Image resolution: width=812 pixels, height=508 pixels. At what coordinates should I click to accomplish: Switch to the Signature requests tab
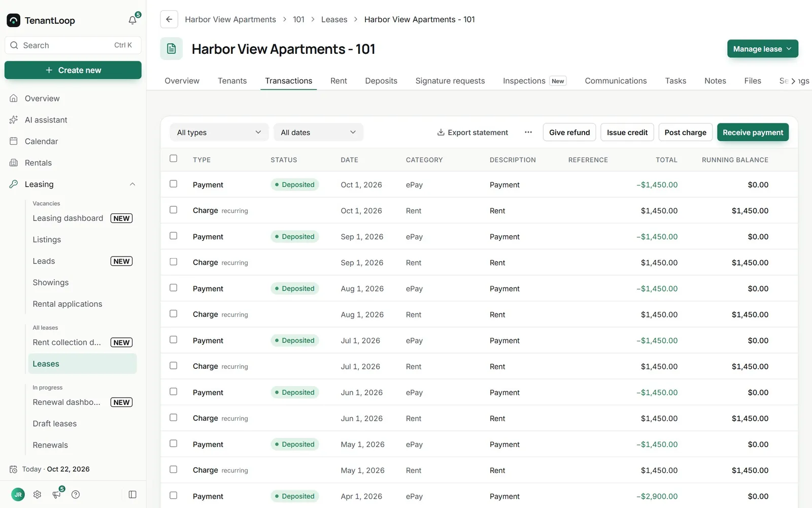pos(450,81)
